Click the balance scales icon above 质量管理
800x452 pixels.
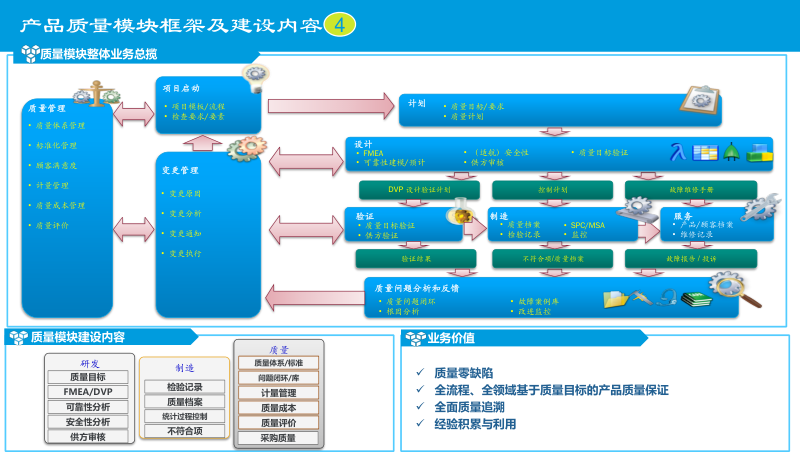tap(97, 94)
